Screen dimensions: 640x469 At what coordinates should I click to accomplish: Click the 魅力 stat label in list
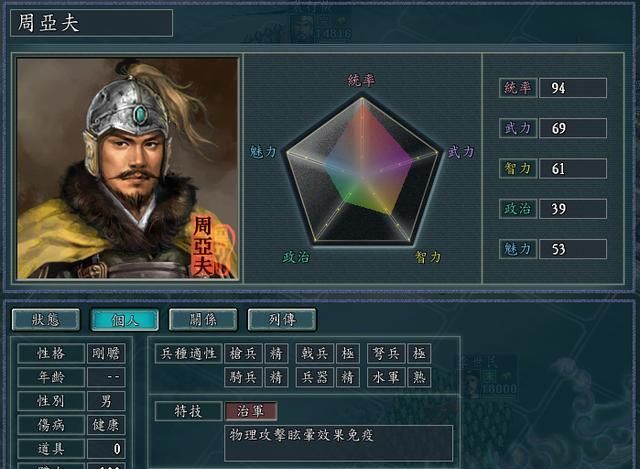[518, 249]
